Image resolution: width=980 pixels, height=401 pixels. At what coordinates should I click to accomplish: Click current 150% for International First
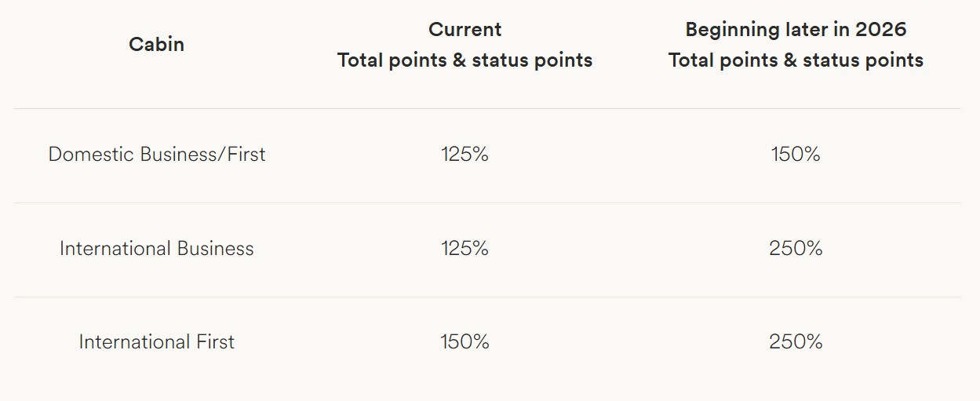click(464, 342)
